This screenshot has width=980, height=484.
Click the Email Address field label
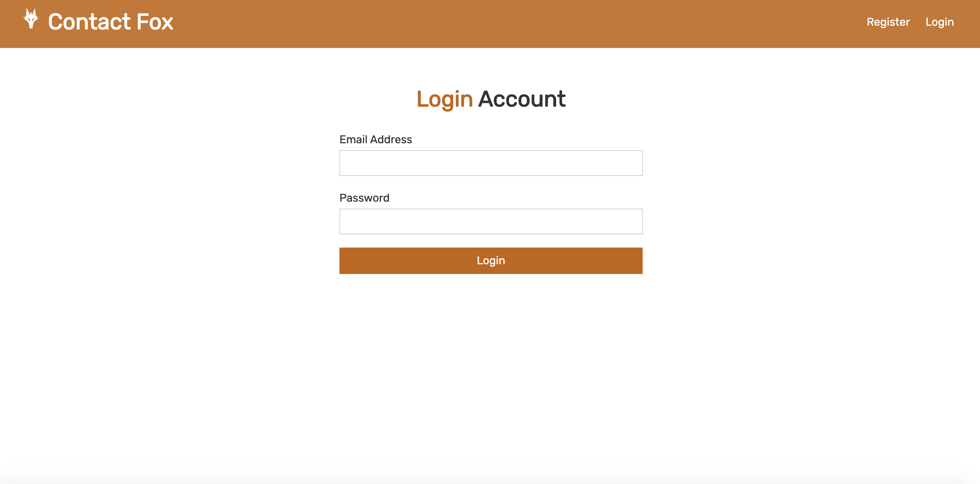376,140
